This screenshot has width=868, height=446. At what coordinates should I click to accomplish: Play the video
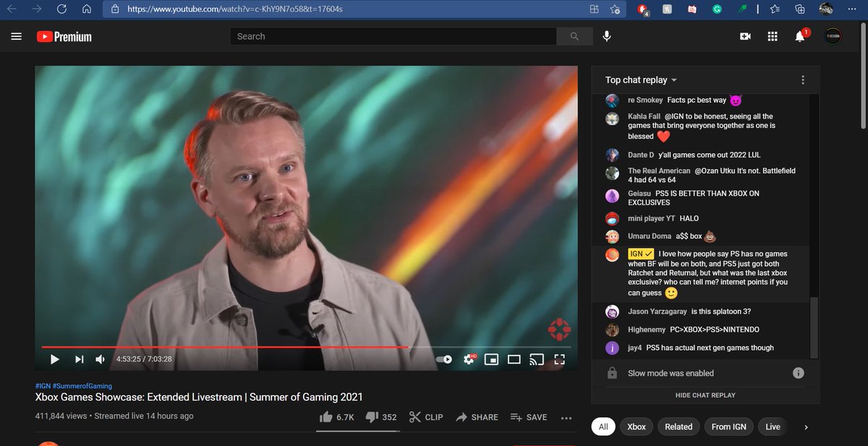(54, 359)
